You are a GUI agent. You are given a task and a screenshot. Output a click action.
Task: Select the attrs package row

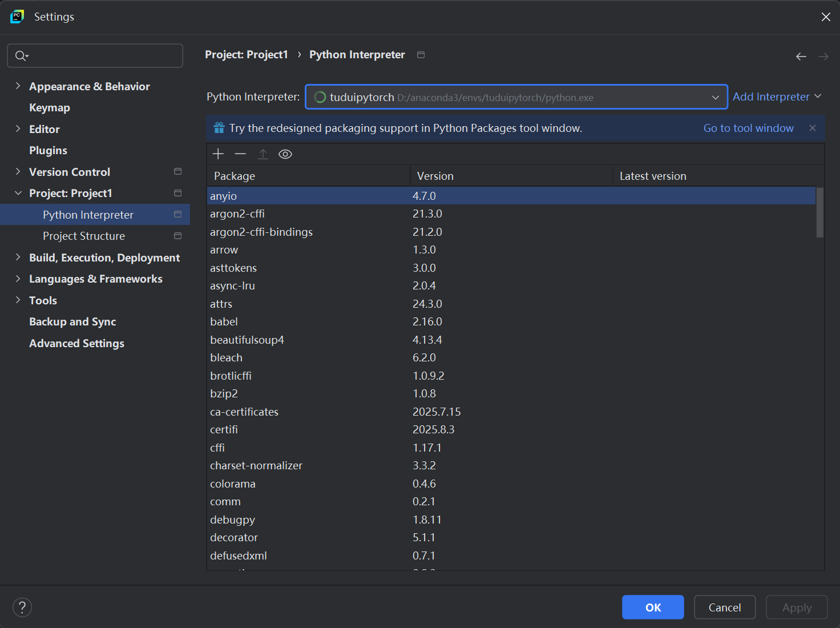(x=511, y=304)
